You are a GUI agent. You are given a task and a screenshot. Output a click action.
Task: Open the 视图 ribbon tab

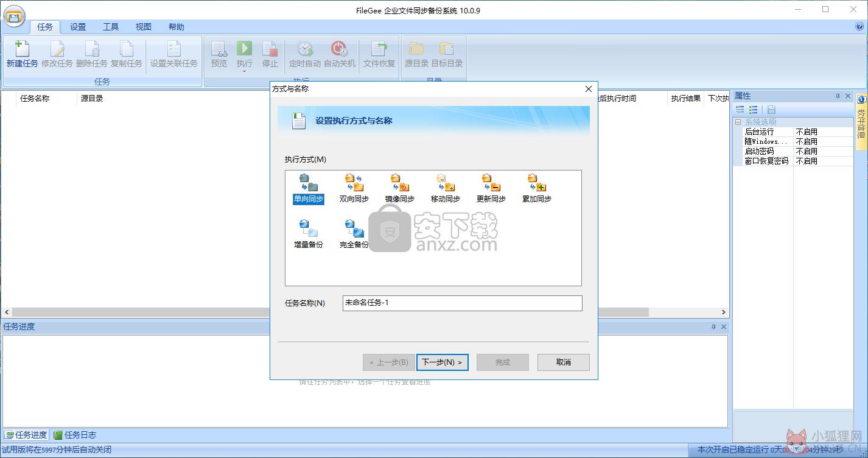point(144,27)
